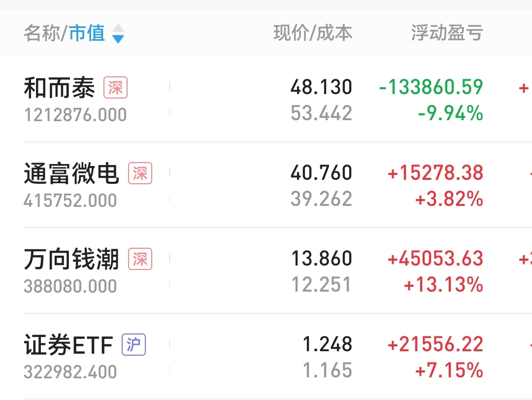This screenshot has height=400, width=532.
Task: Click the 深 market badge next to 通富微电
Action: (x=140, y=174)
